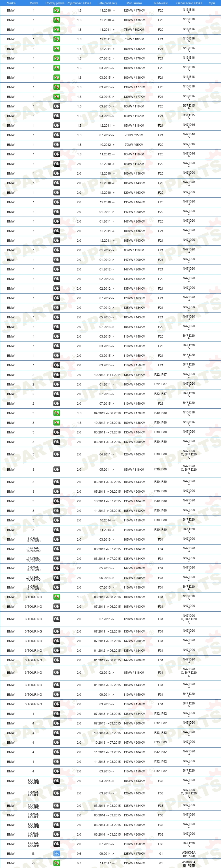Select the I01 body cell in the Hy row
The width and height of the screenshot is (221, 868).
[161, 854]
